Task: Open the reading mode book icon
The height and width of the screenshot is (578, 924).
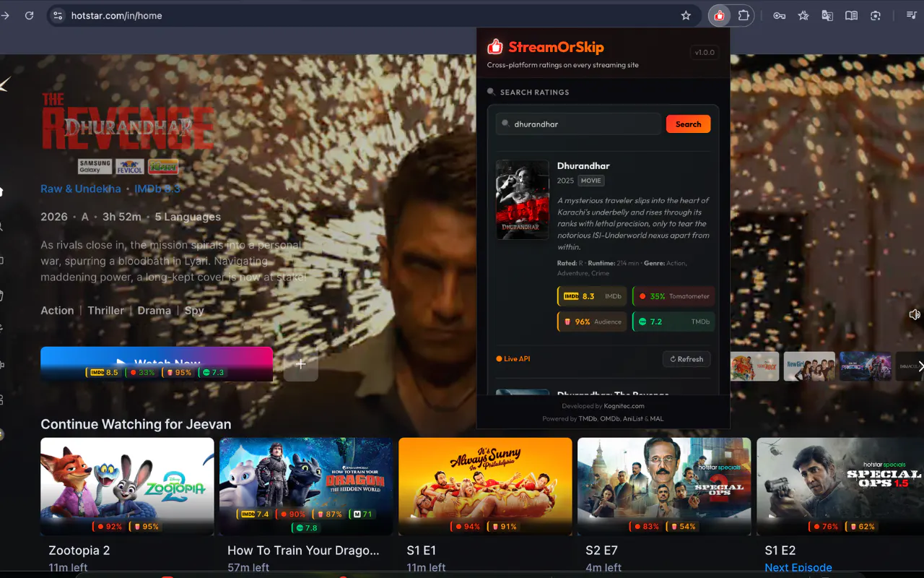Action: click(x=851, y=16)
